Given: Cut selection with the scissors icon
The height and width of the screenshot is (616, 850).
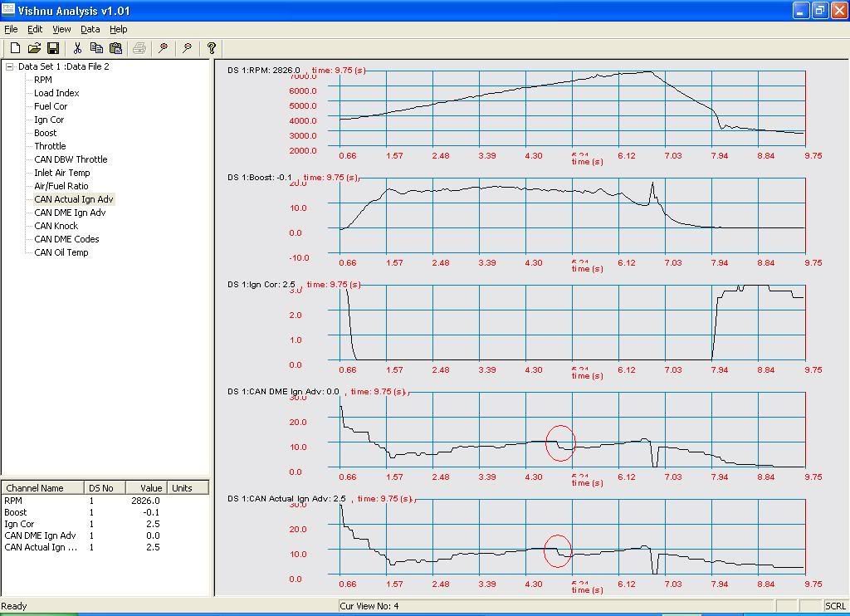Looking at the screenshot, I should 77,48.
